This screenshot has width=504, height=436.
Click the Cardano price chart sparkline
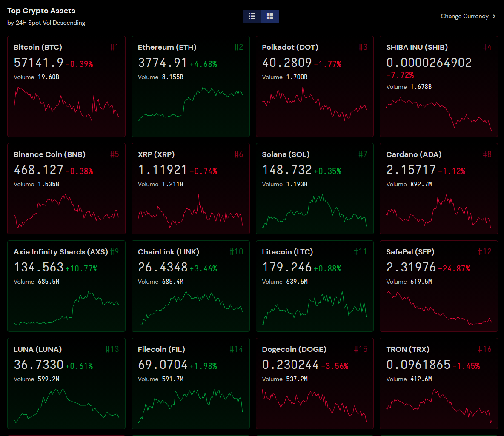pyautogui.click(x=439, y=211)
